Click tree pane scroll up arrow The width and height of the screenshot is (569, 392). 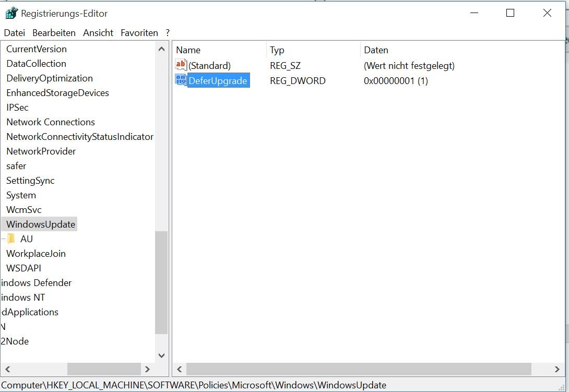click(x=162, y=49)
